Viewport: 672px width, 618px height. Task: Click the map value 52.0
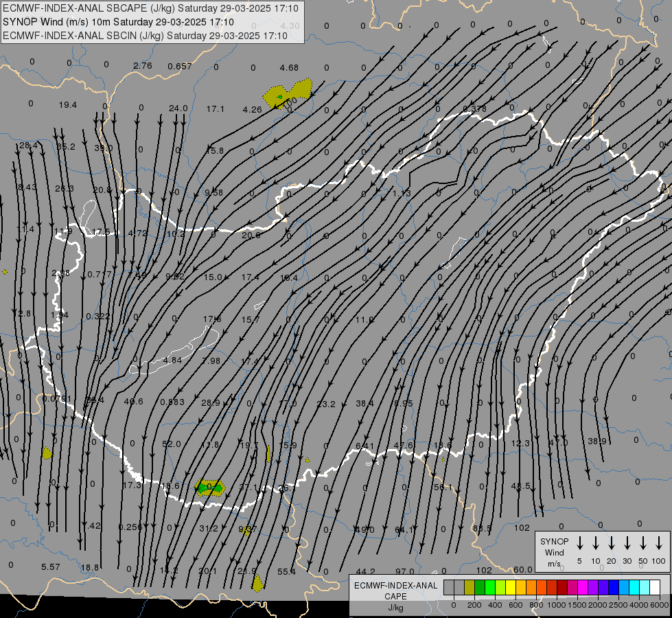click(x=172, y=444)
